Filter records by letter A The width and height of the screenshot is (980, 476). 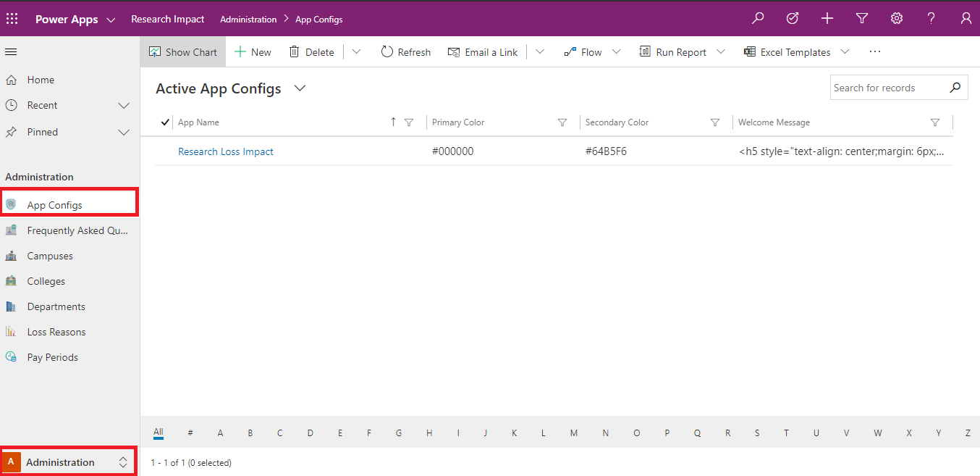[221, 433]
